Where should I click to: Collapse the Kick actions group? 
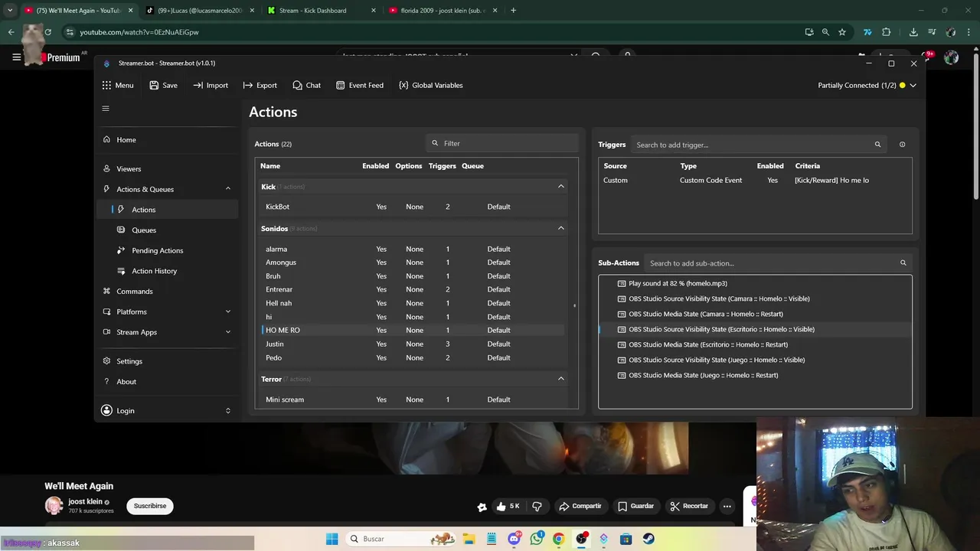point(560,187)
